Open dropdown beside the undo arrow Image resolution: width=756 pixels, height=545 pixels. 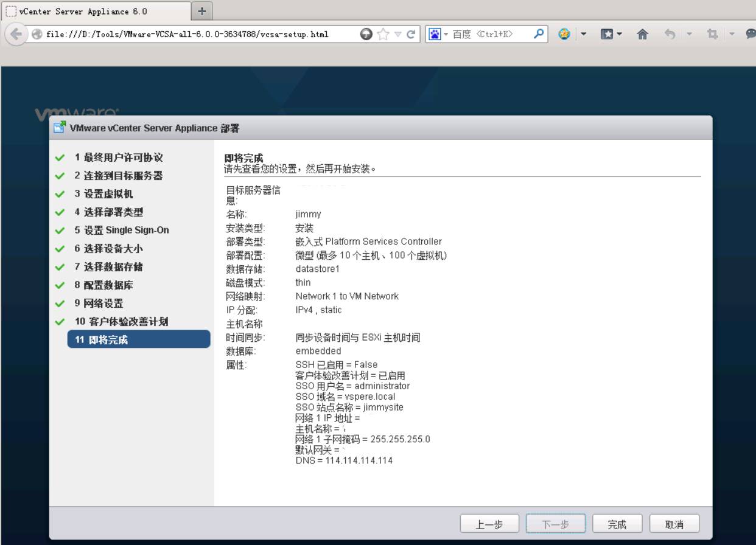[x=689, y=34]
